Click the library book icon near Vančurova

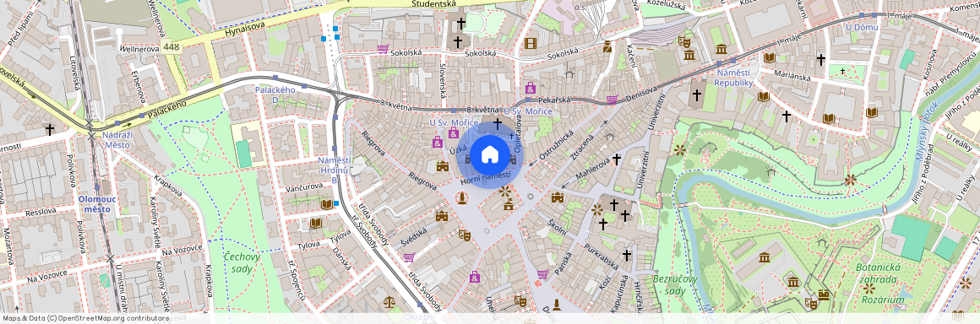327,204
